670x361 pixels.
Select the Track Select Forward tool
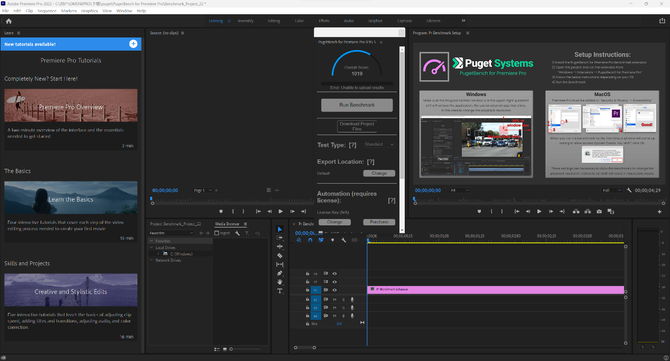[280, 238]
